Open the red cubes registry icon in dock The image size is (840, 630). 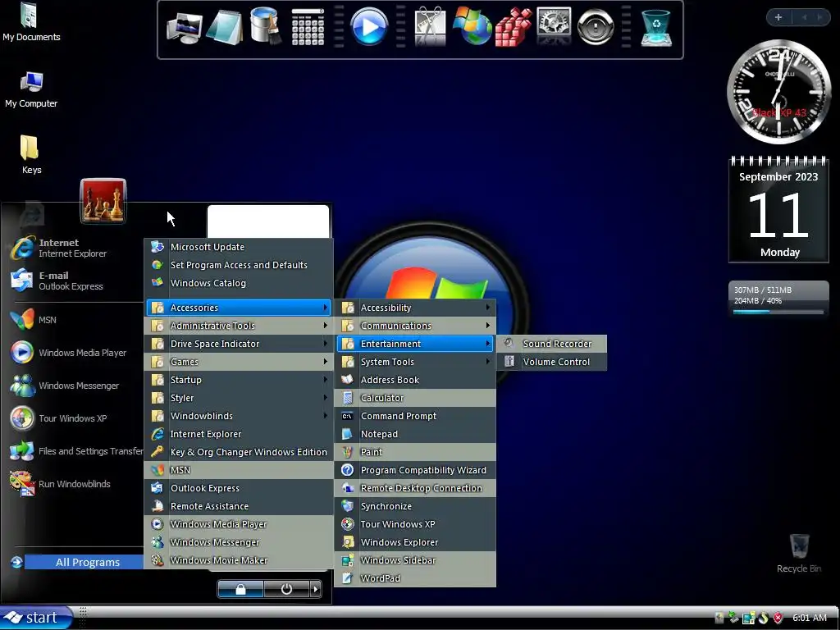[513, 27]
